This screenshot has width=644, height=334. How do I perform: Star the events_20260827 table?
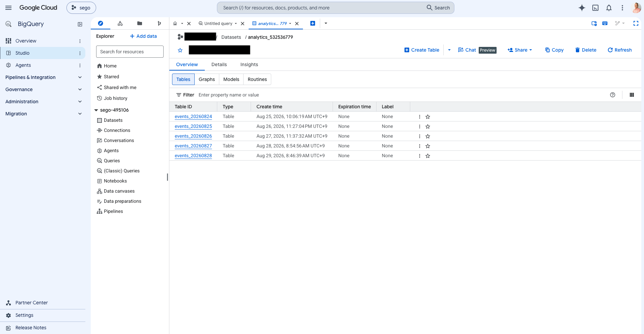[x=428, y=146]
